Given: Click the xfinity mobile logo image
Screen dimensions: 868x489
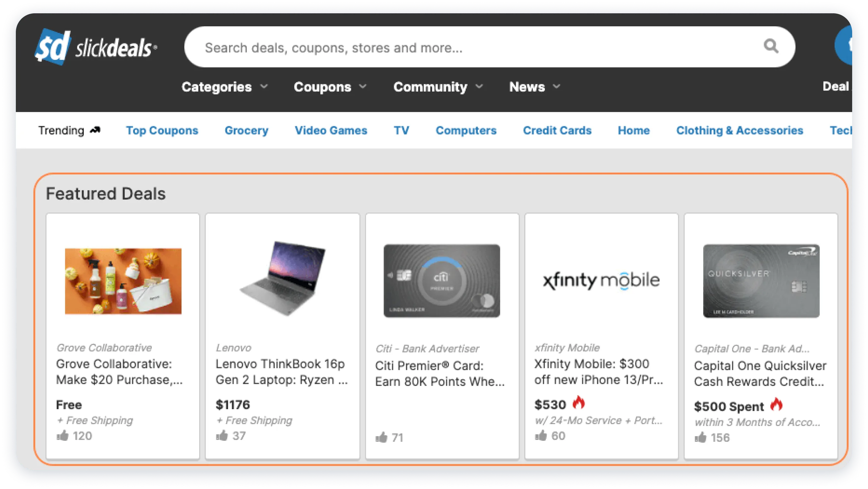Looking at the screenshot, I should [x=602, y=281].
